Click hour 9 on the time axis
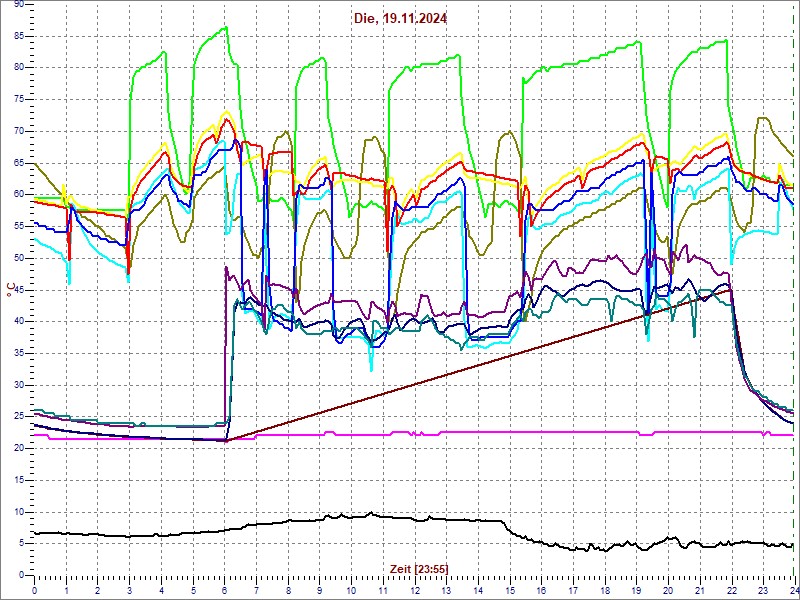This screenshot has width=800, height=600. [319, 590]
